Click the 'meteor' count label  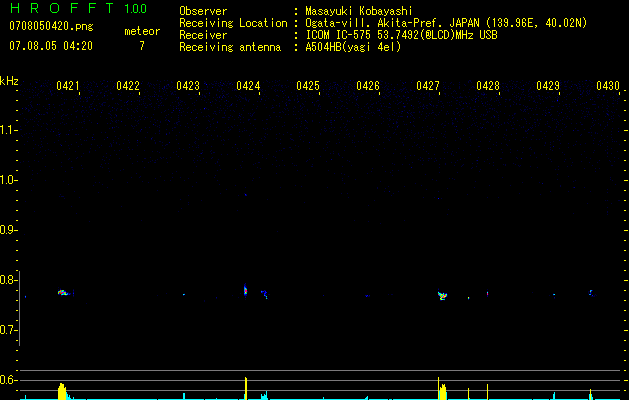[142, 31]
